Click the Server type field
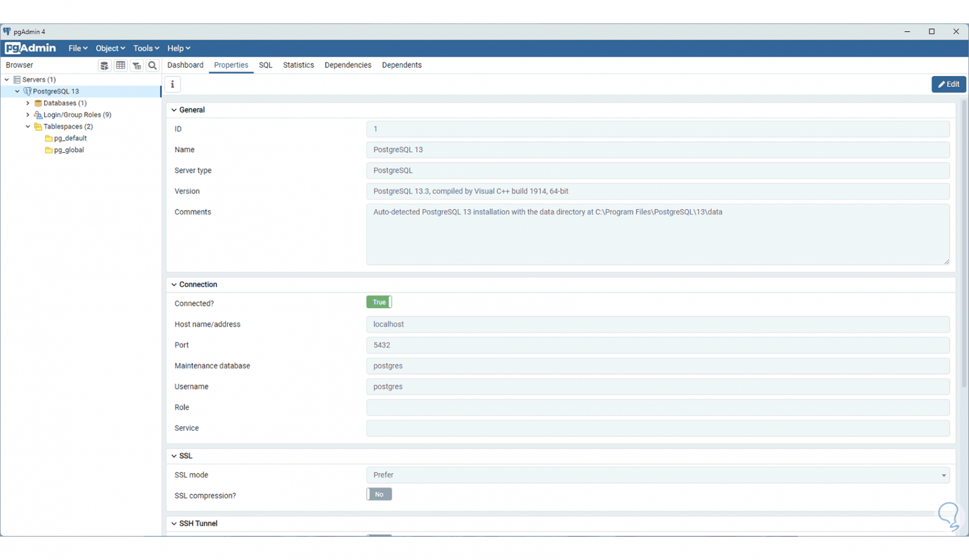The image size is (969, 560). coord(658,170)
